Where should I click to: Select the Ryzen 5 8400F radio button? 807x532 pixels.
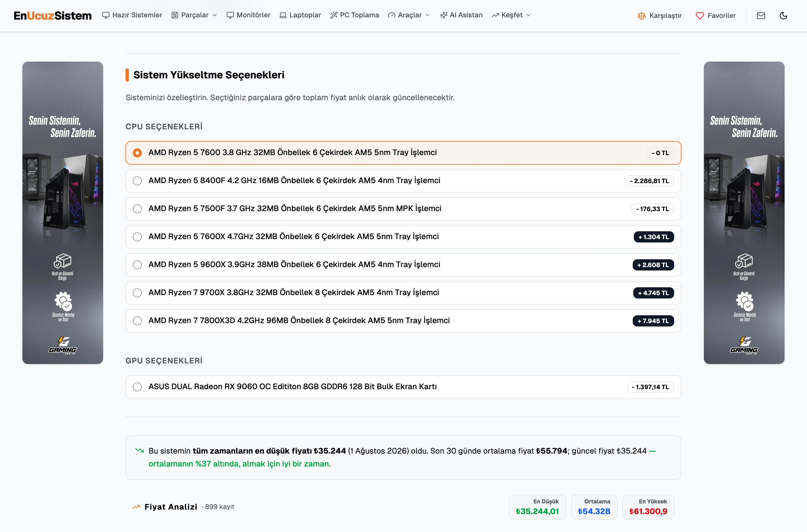(137, 181)
